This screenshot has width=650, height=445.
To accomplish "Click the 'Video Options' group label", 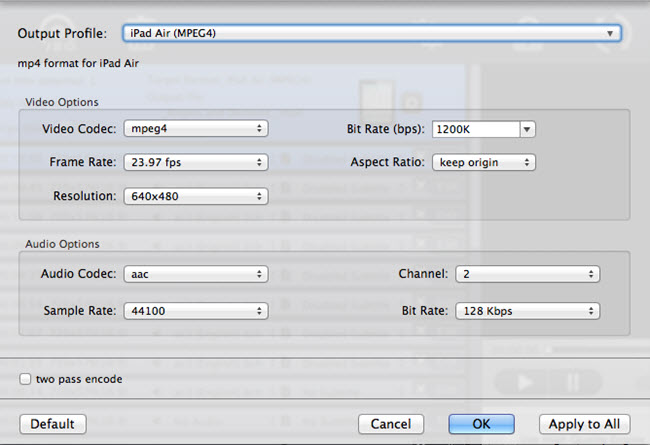I will coord(62,102).
